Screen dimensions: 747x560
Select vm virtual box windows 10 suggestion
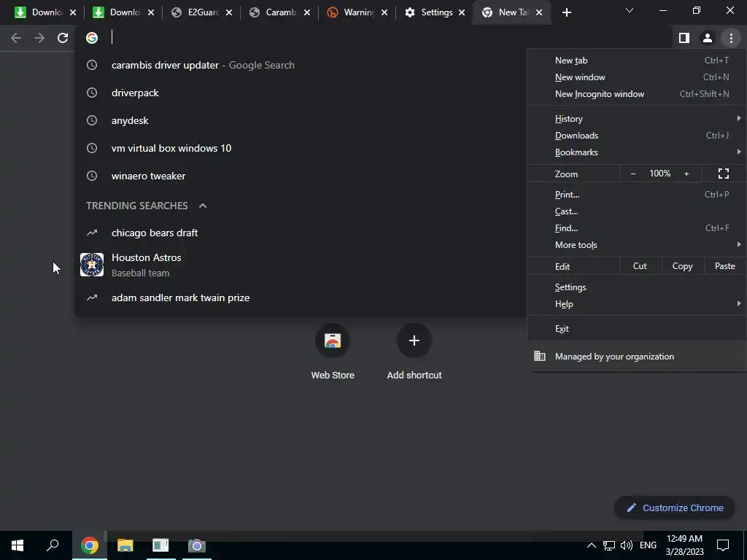click(x=301, y=148)
